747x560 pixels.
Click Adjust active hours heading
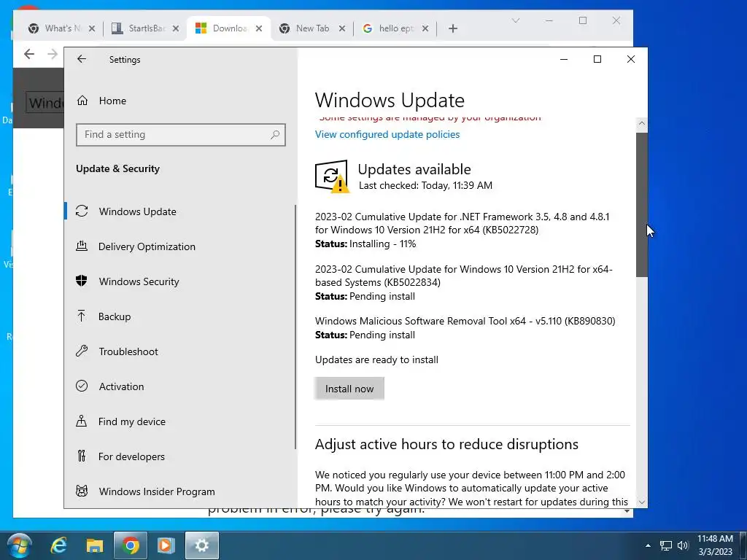pyautogui.click(x=446, y=444)
